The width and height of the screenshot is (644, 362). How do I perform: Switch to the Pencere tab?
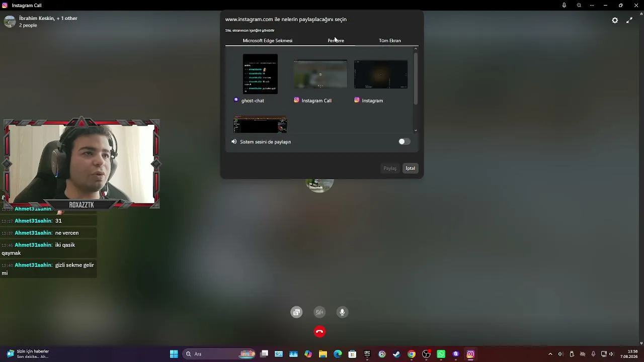[336, 40]
